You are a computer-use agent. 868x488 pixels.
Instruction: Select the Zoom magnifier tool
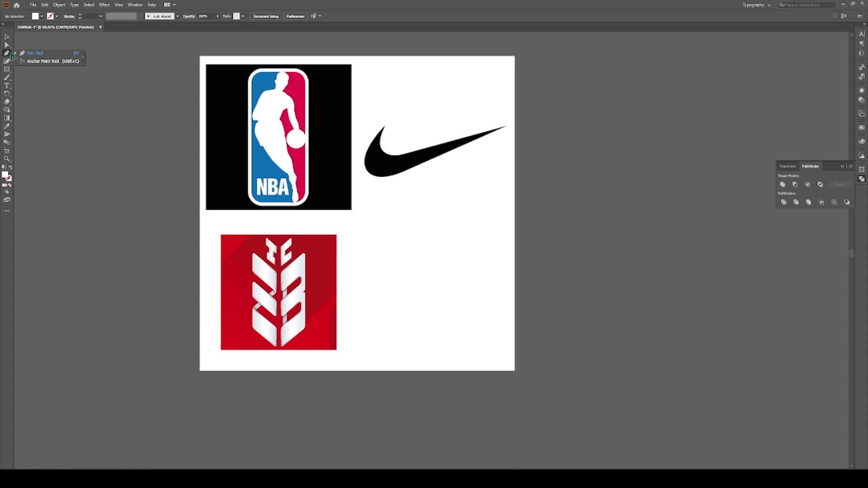(7, 159)
